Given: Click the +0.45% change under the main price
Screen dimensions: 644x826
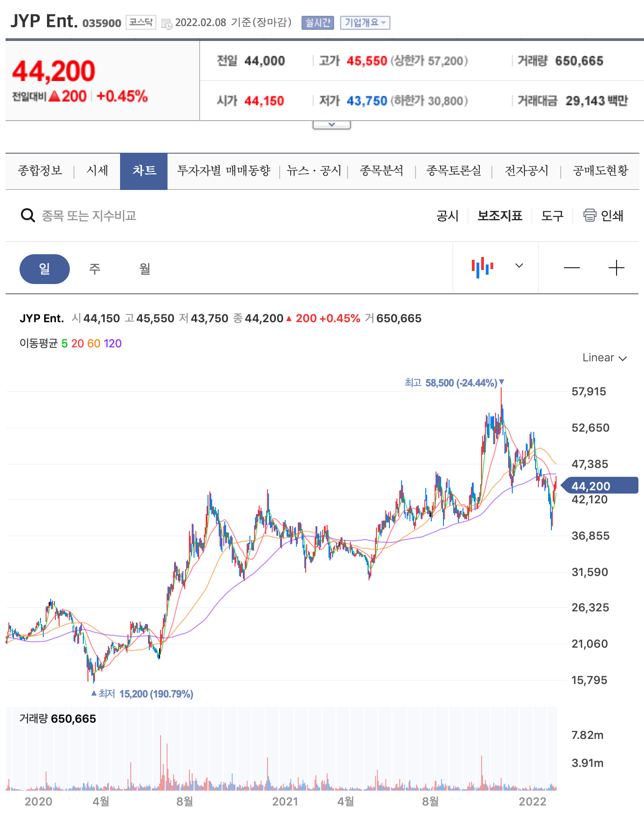Looking at the screenshot, I should pyautogui.click(x=122, y=96).
